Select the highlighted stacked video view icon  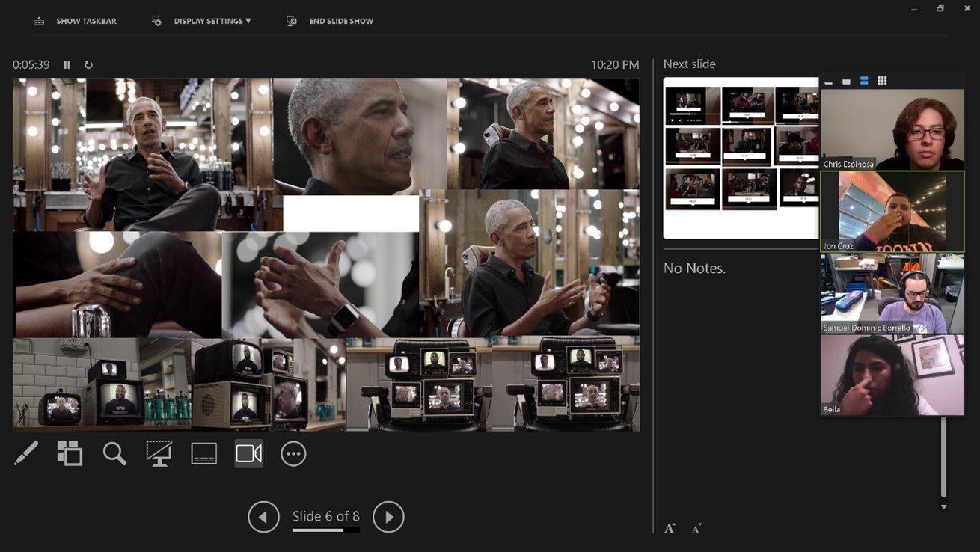(864, 81)
